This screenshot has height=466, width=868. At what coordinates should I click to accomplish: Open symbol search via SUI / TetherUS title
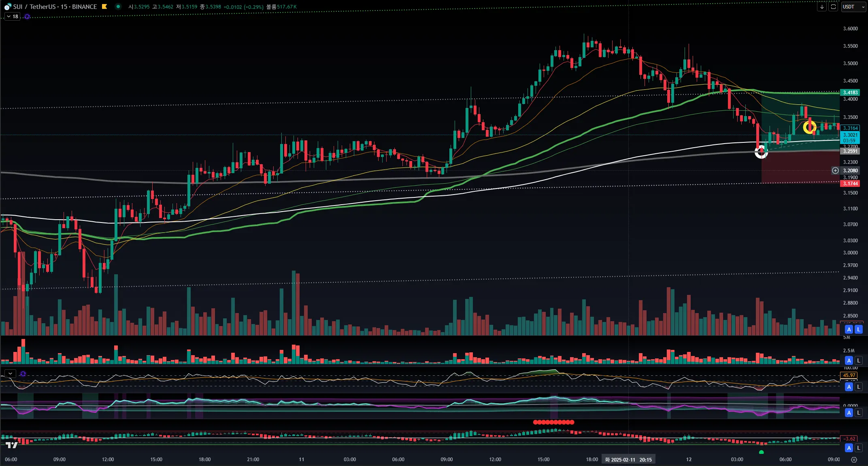(x=55, y=7)
